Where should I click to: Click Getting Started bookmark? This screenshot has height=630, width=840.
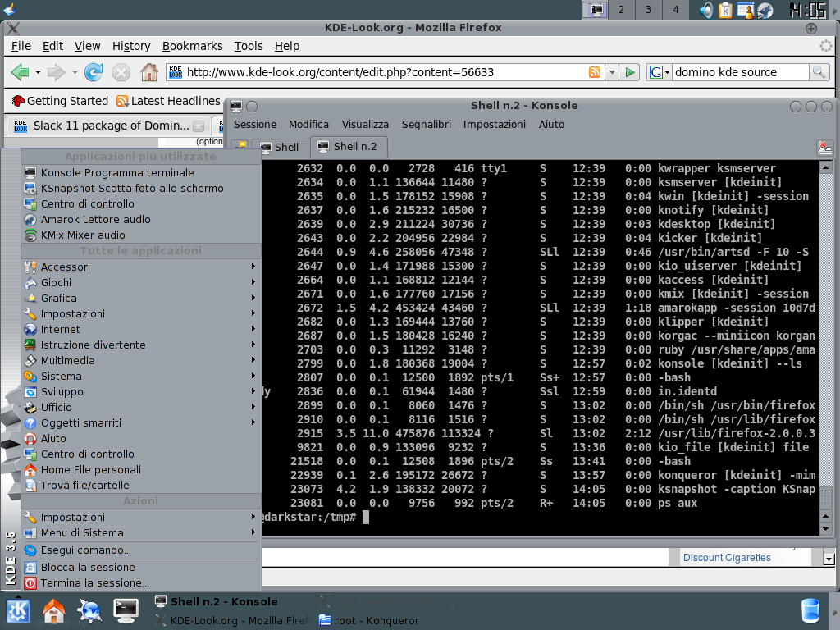[60, 101]
